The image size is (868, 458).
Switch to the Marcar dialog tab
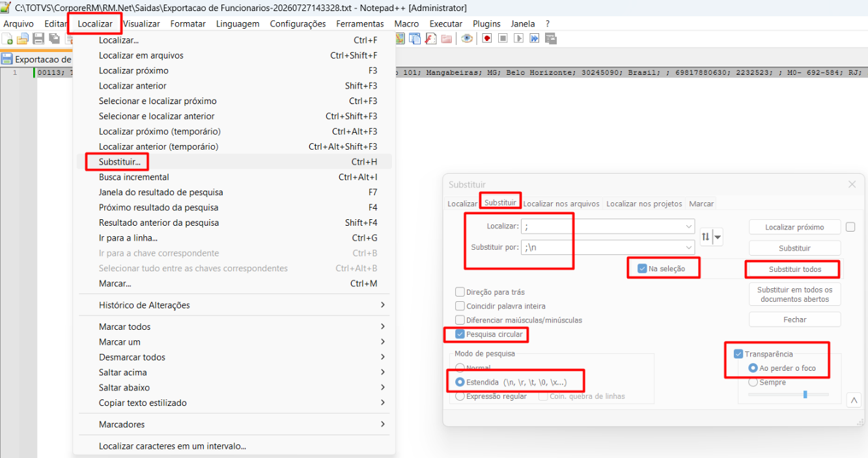(x=701, y=204)
